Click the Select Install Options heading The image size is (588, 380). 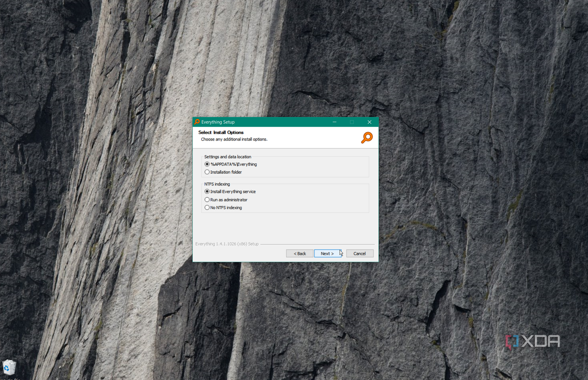point(221,132)
